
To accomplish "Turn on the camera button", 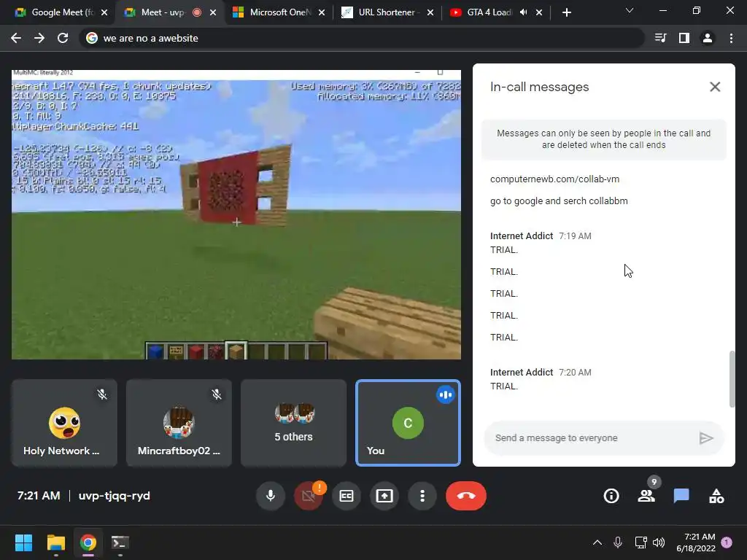I will (x=309, y=496).
